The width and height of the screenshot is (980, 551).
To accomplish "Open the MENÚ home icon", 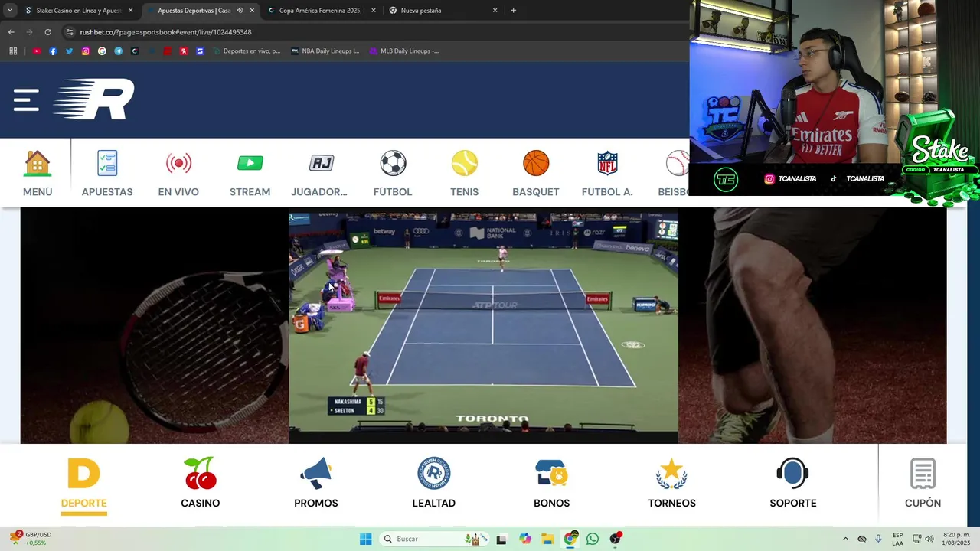I will pyautogui.click(x=38, y=174).
